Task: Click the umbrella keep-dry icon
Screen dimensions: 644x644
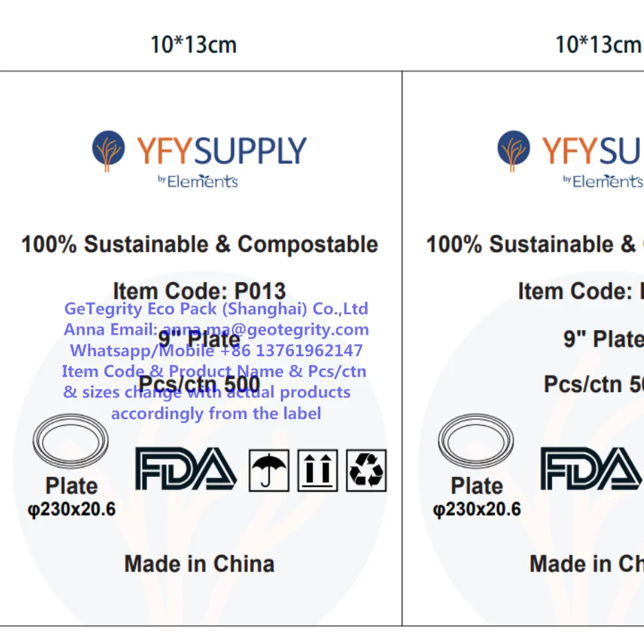Action: [x=269, y=470]
